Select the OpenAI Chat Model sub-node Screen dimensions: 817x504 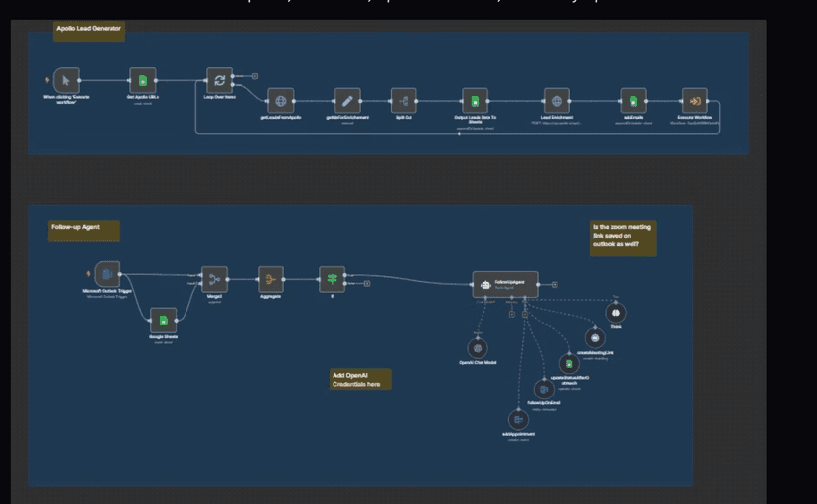[x=478, y=347]
